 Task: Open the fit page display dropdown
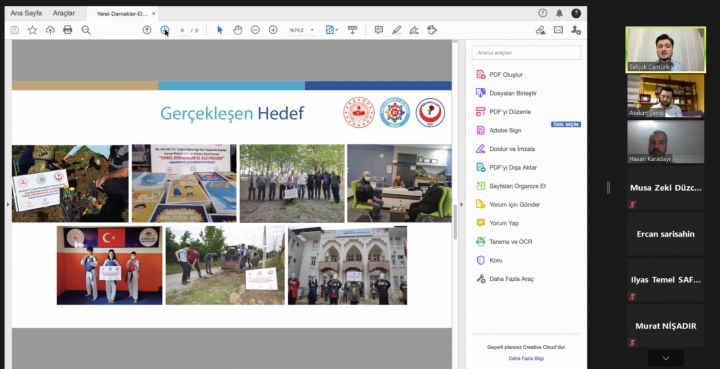[x=332, y=30]
